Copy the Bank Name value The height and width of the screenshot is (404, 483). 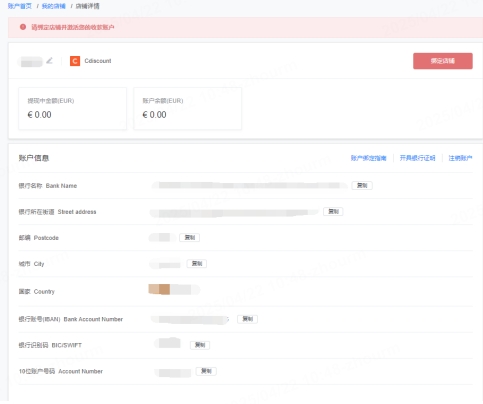362,185
